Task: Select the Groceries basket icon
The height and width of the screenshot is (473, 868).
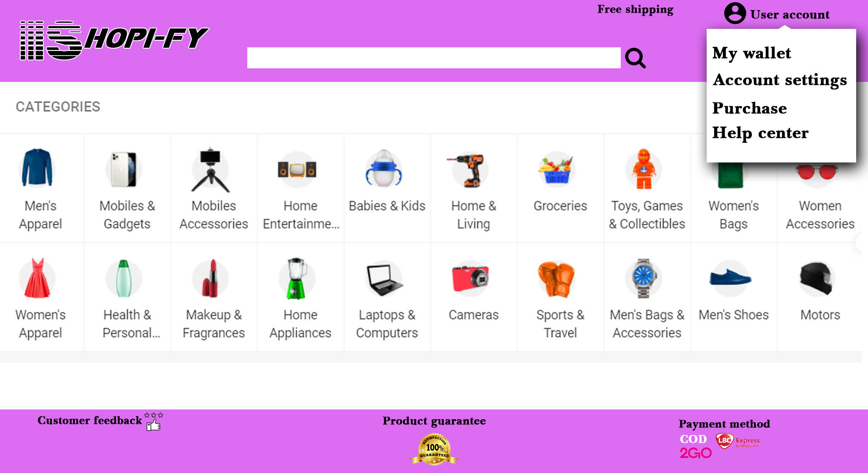Action: [x=557, y=169]
